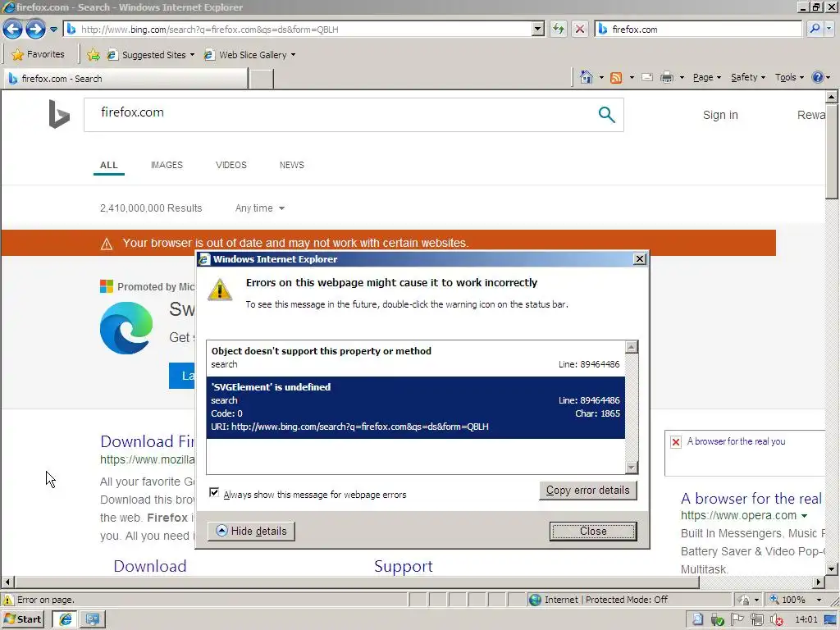Open the Print options dropdown arrow

682,78
